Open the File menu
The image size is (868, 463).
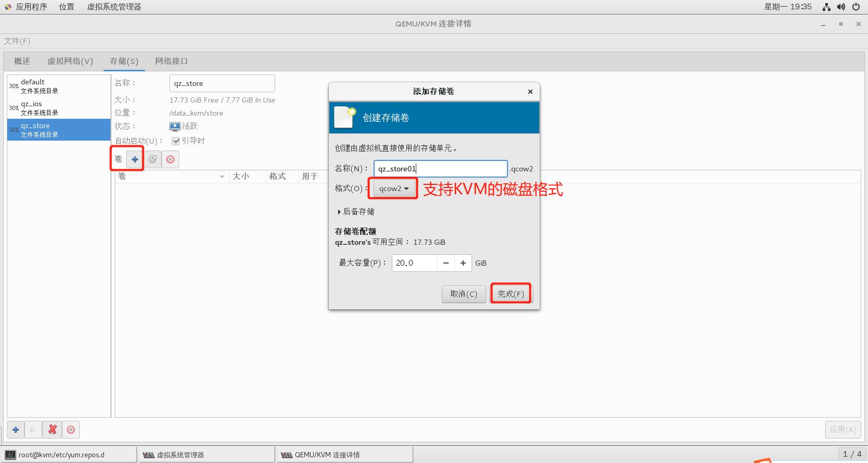click(17, 41)
